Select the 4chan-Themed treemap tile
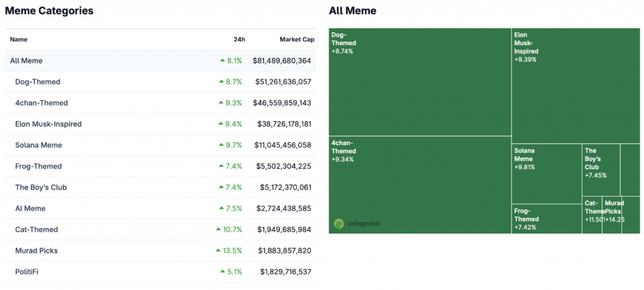The width and height of the screenshot is (644, 290). tap(419, 184)
